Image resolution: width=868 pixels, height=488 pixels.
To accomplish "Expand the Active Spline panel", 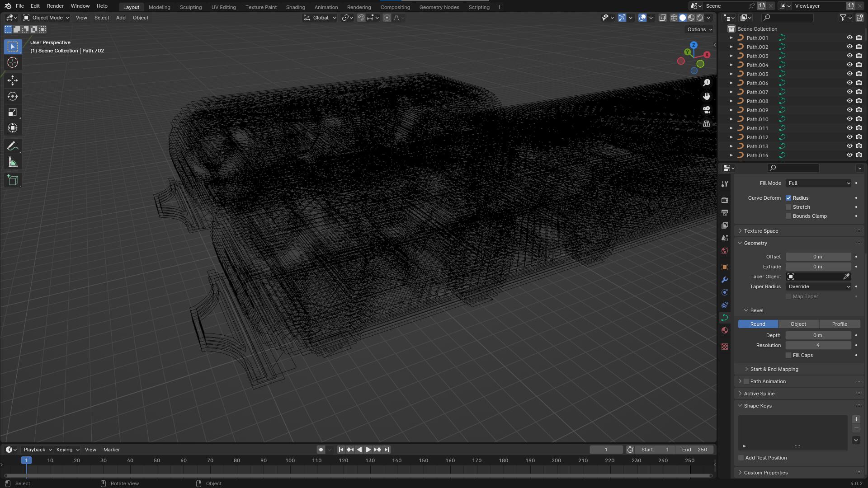I will tap(759, 394).
